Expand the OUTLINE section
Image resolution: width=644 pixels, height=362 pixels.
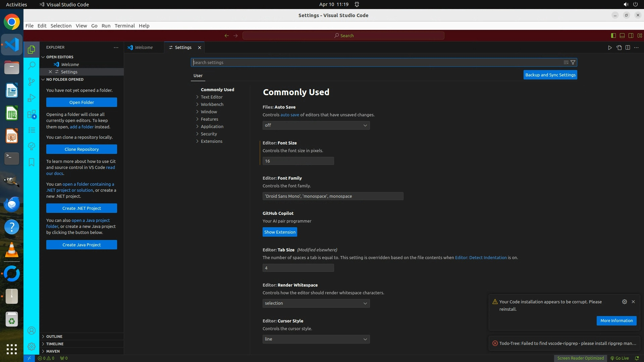(x=54, y=337)
